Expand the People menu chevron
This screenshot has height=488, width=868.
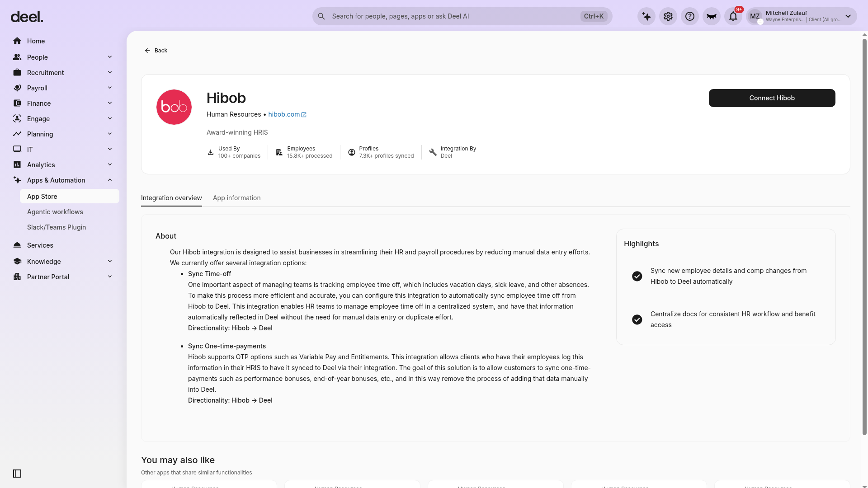110,57
